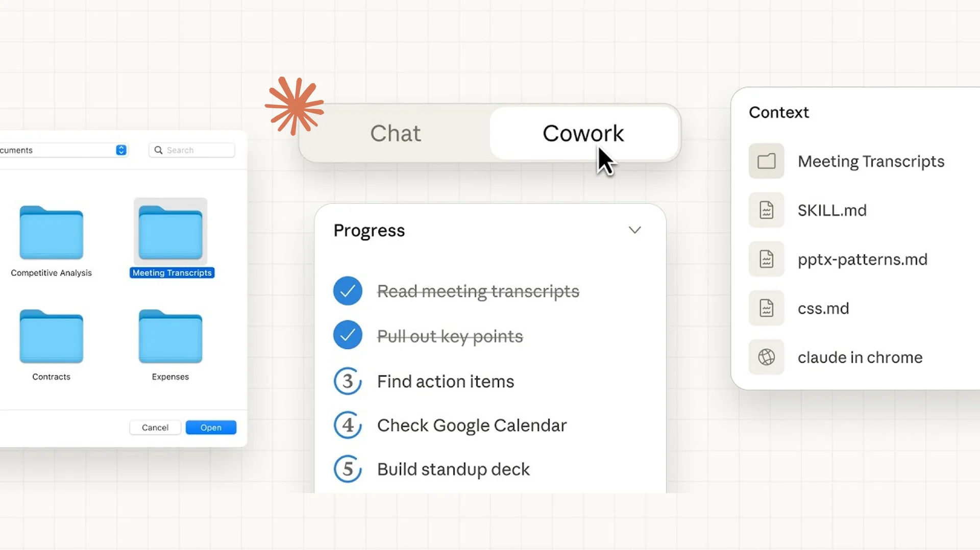980x550 pixels.
Task: Select the Meeting Transcripts folder icon in Context
Action: click(x=766, y=161)
